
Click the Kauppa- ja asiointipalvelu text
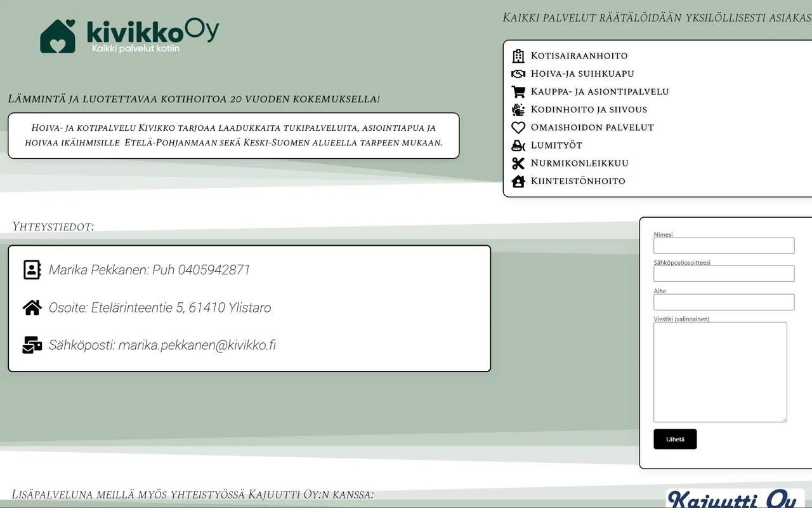(599, 91)
